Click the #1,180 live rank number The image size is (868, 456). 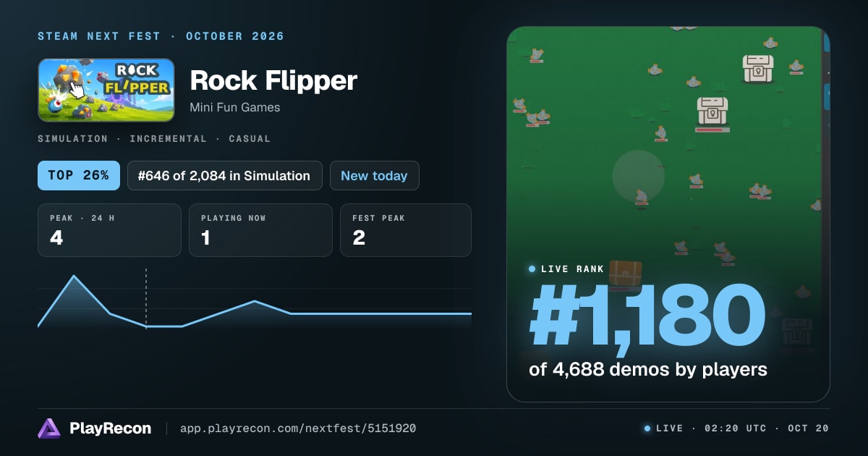[x=647, y=317]
